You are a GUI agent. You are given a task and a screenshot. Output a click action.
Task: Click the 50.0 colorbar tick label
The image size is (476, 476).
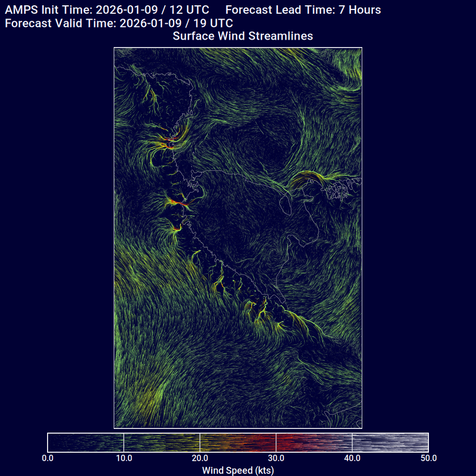click(x=428, y=458)
